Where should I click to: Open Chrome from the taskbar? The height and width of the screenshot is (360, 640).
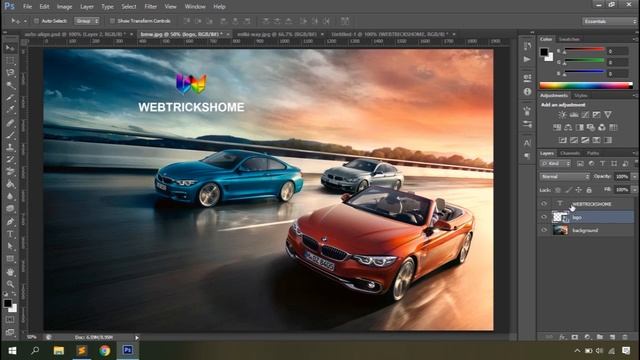(x=104, y=351)
